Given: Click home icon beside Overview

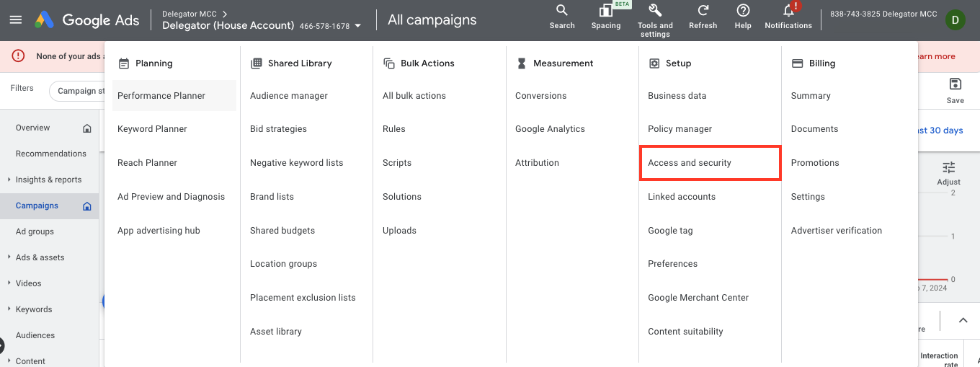Looking at the screenshot, I should 87,128.
